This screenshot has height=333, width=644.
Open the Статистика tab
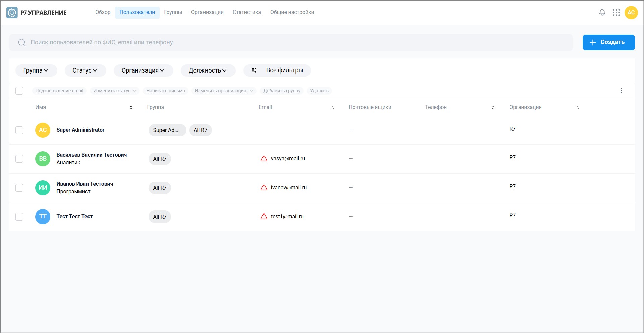247,12
